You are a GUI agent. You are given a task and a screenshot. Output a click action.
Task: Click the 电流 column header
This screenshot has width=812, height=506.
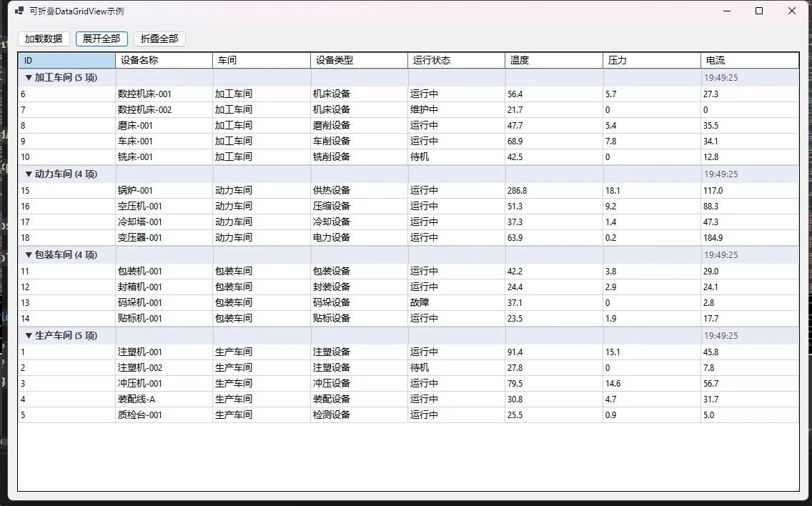click(749, 61)
